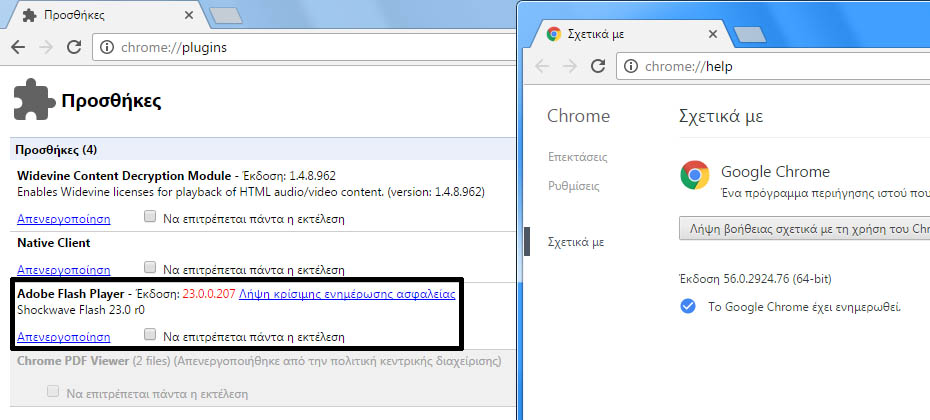This screenshot has height=420, width=930.
Task: Click blue checkmark update status icon
Action: tap(688, 307)
